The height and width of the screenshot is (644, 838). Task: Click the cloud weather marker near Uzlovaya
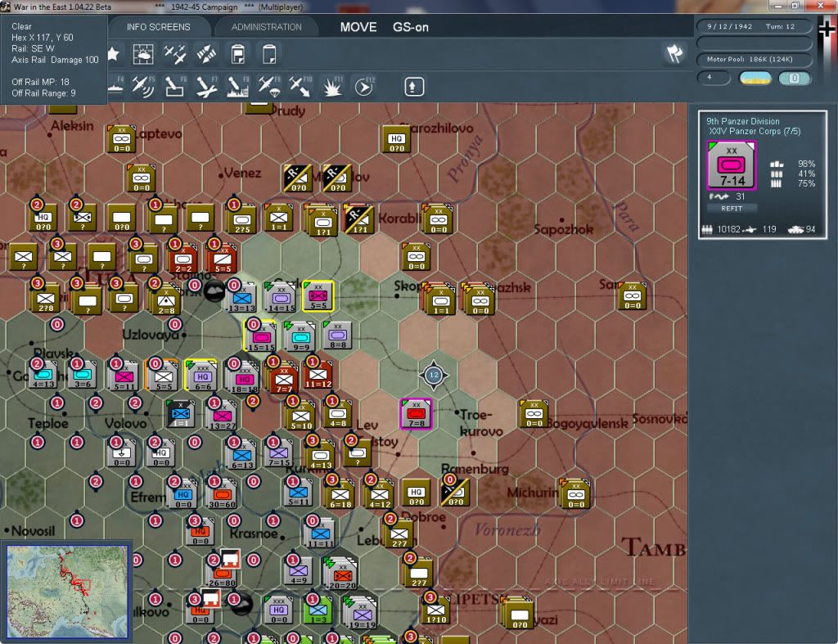[x=215, y=292]
